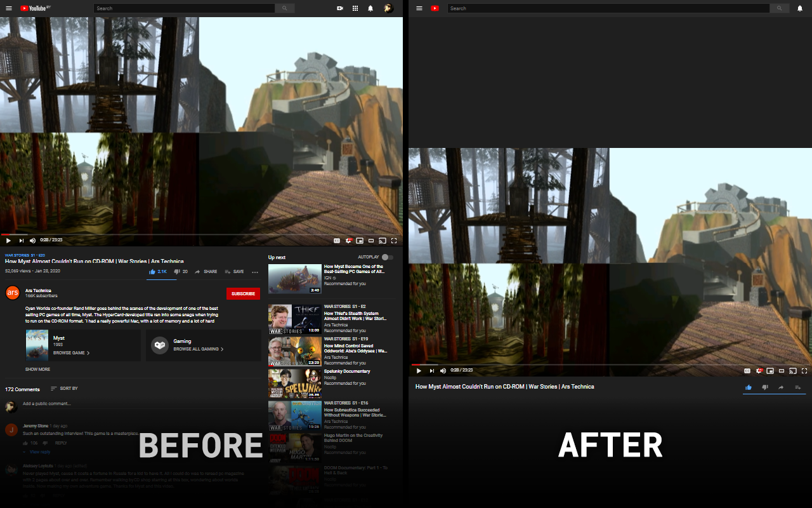Image resolution: width=812 pixels, height=508 pixels.
Task: Open notifications bell in the Before panel
Action: 370,8
